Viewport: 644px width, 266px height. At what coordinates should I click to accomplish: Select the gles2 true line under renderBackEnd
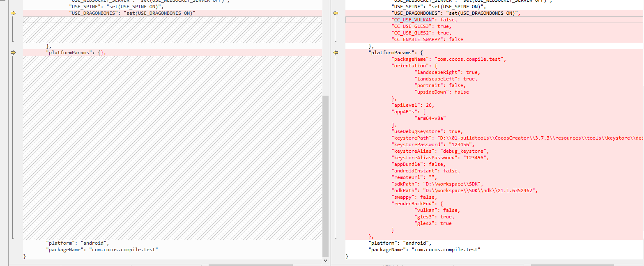tap(433, 223)
